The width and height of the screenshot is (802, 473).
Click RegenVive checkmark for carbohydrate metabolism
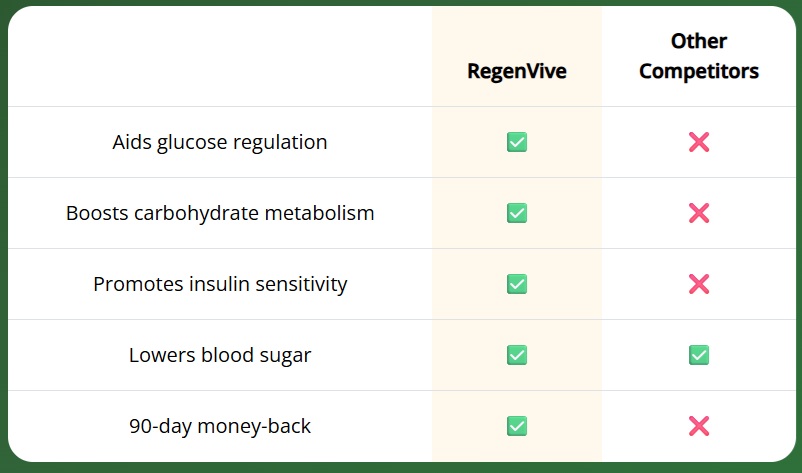click(517, 213)
